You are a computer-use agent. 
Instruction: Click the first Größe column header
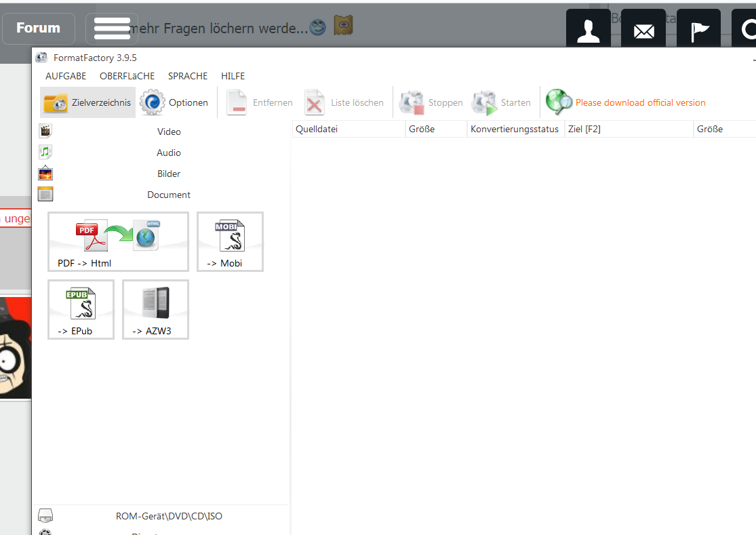click(437, 129)
